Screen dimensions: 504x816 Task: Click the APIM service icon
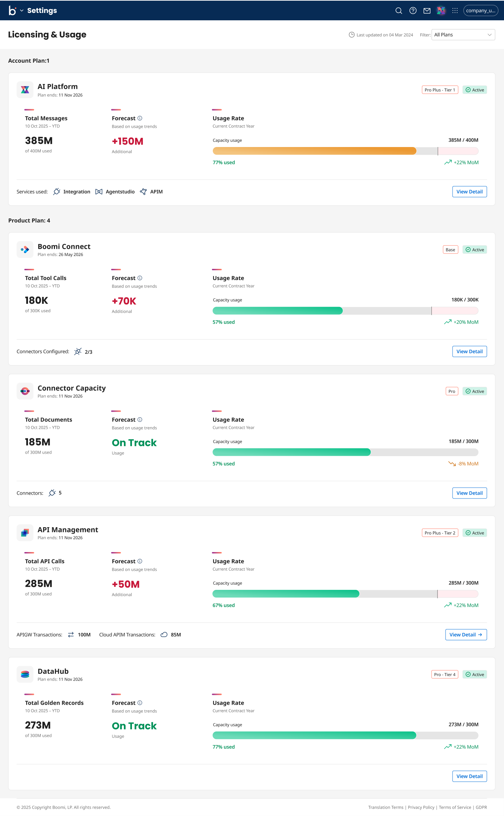coord(143,191)
